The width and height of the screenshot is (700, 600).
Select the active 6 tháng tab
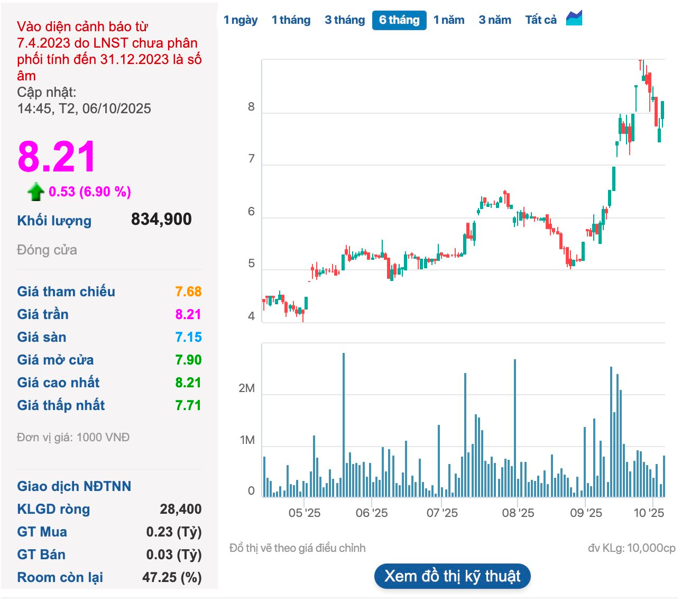coord(399,20)
